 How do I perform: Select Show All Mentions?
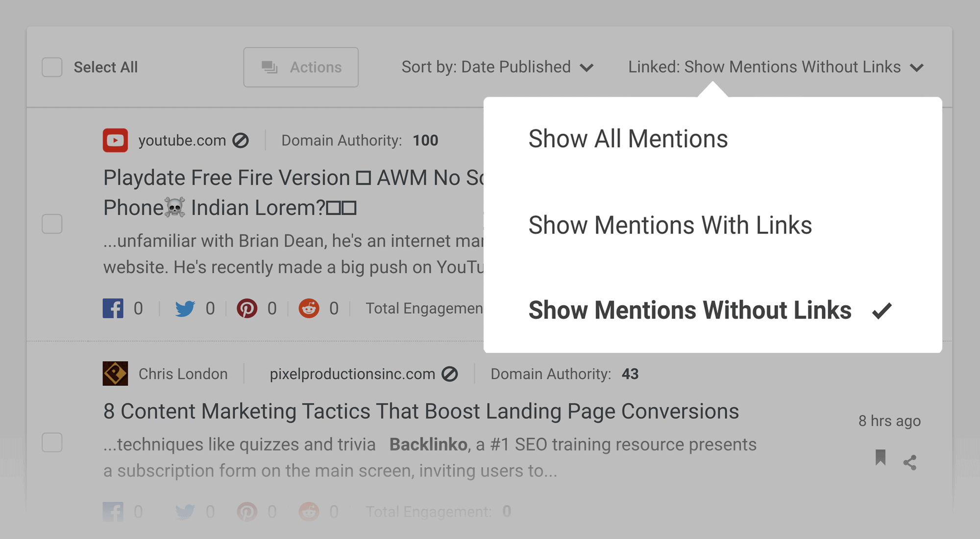[x=628, y=139]
